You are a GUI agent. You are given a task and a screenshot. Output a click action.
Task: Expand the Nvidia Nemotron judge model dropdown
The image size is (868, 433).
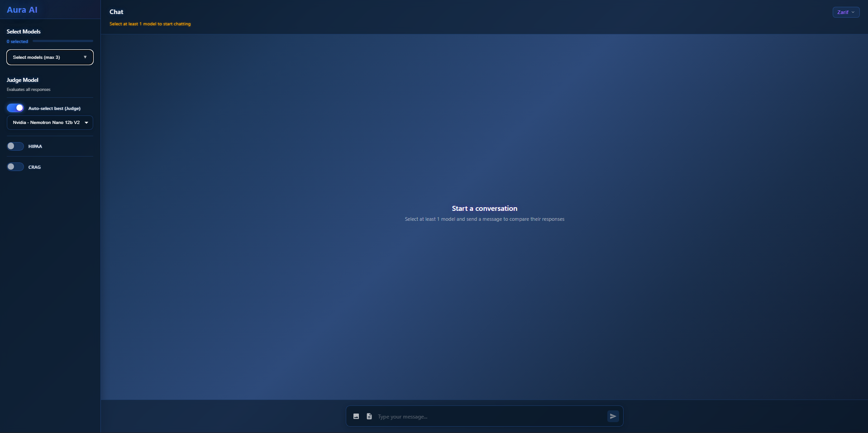tap(50, 123)
